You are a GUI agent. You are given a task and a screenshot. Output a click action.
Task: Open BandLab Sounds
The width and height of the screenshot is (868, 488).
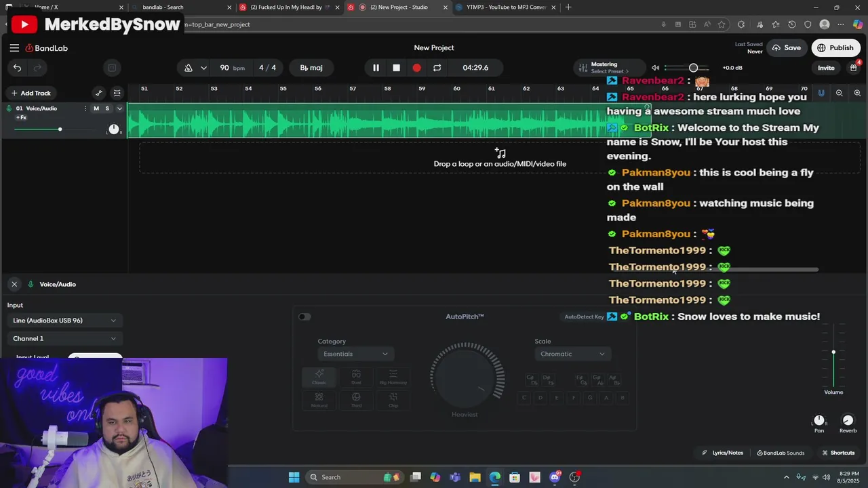(781, 453)
